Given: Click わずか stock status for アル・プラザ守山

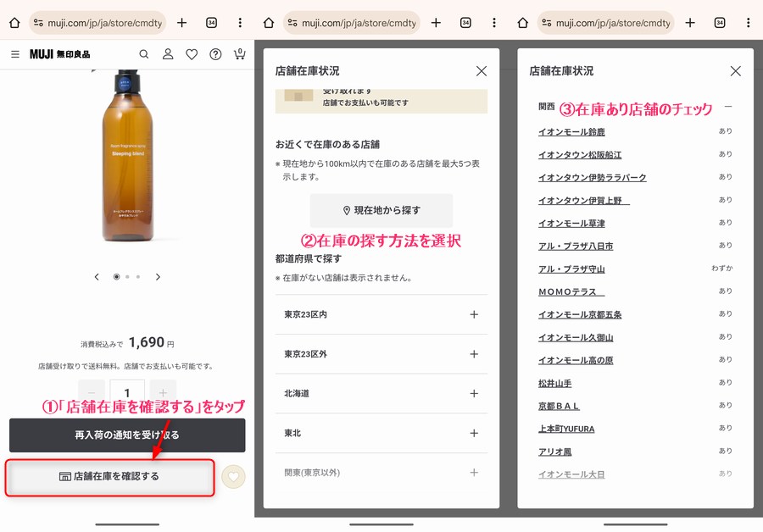Looking at the screenshot, I should 722,268.
